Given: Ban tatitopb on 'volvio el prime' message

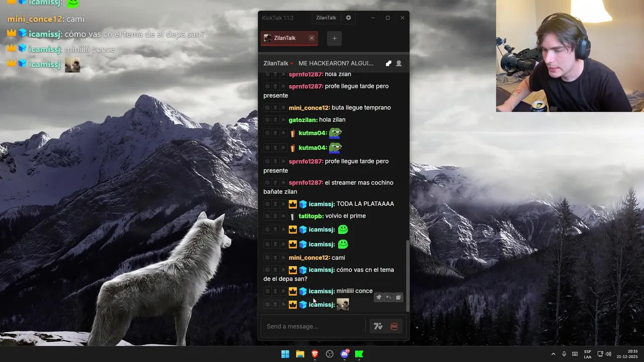Looking at the screenshot, I should coord(268,216).
